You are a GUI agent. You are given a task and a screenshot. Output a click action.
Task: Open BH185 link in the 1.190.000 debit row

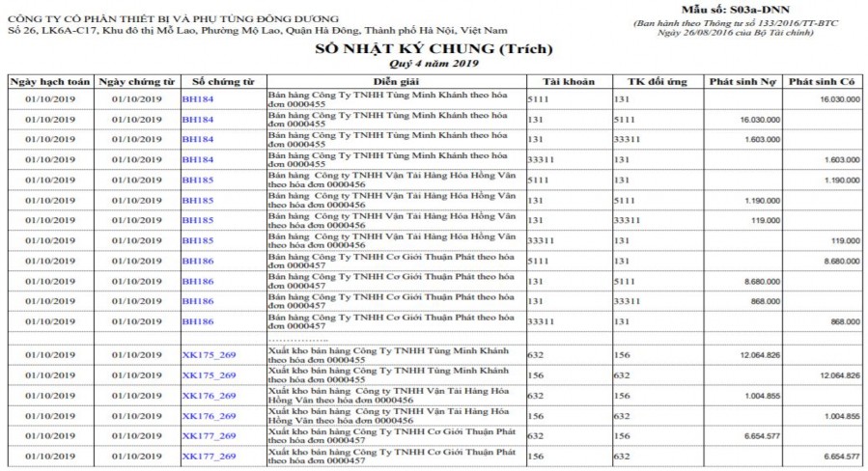point(198,201)
